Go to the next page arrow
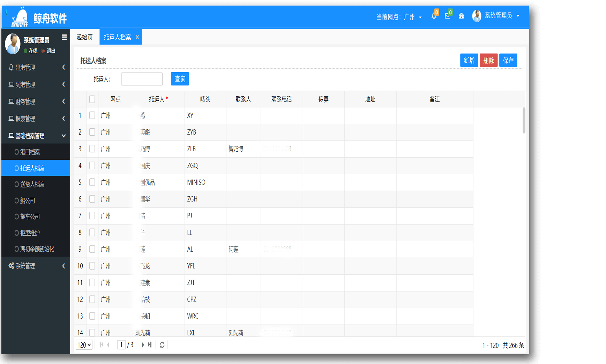 [x=143, y=345]
